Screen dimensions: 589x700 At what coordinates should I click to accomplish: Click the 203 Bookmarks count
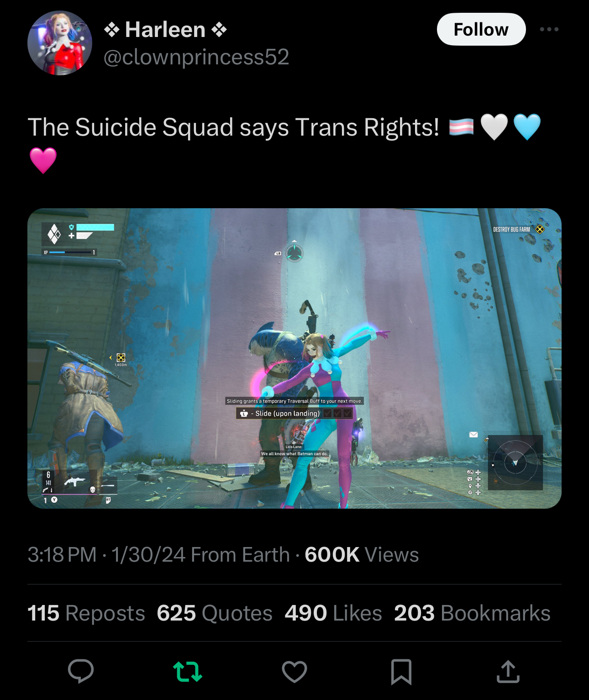(472, 613)
